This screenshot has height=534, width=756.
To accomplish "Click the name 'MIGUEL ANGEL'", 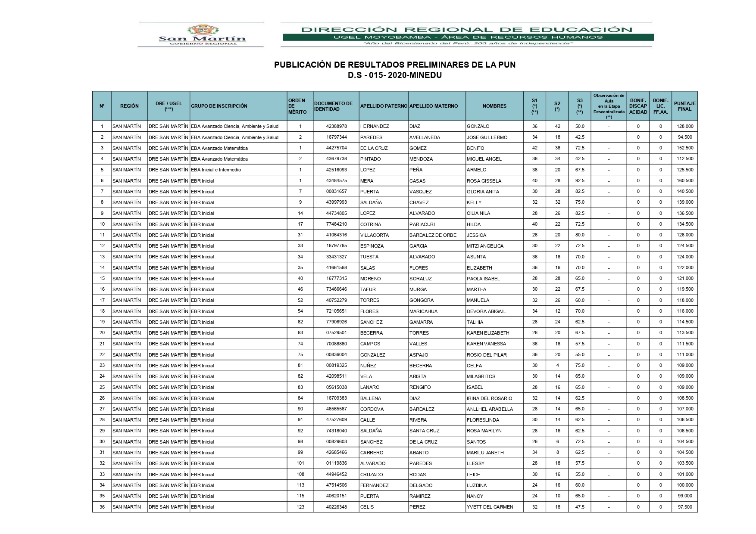I will tap(484, 159).
